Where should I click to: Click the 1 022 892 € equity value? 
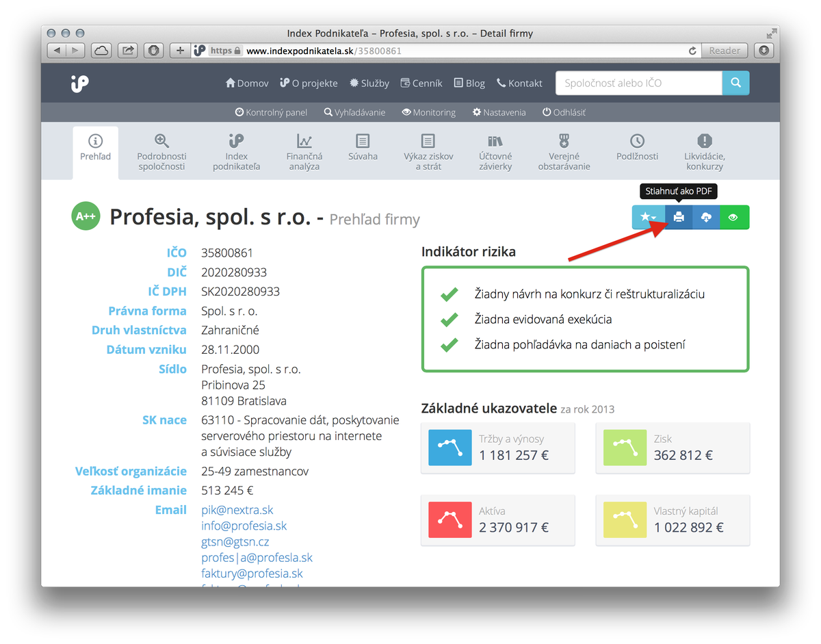(689, 528)
